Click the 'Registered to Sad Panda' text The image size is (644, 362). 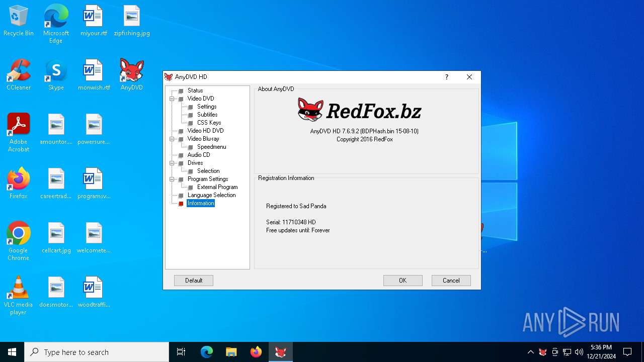point(296,206)
